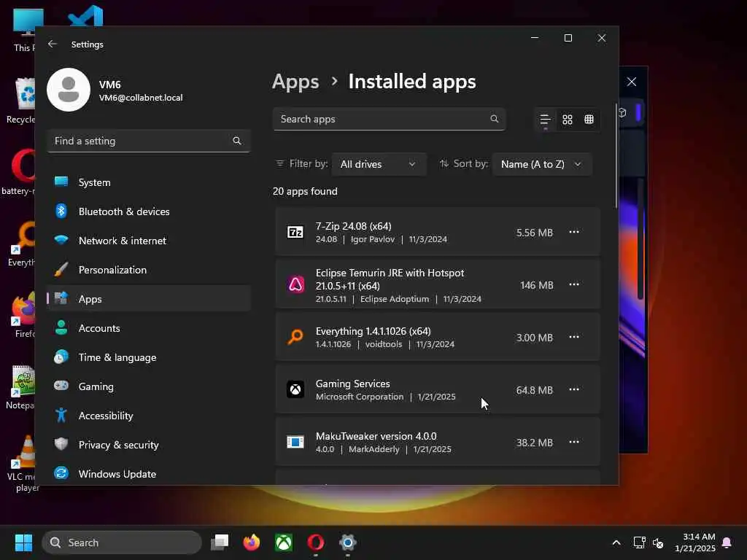Click the 146 MB size value

pyautogui.click(x=536, y=285)
